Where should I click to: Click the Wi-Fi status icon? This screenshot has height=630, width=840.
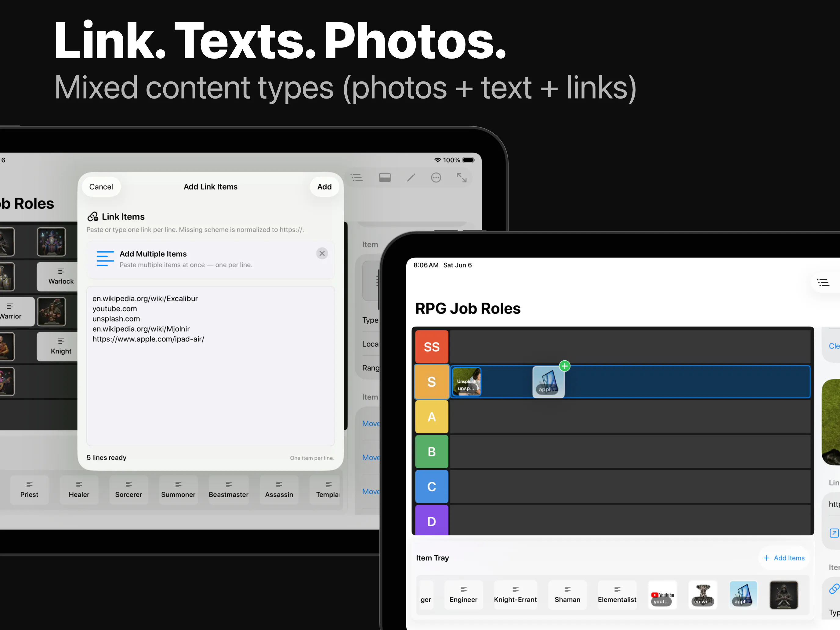tap(437, 160)
